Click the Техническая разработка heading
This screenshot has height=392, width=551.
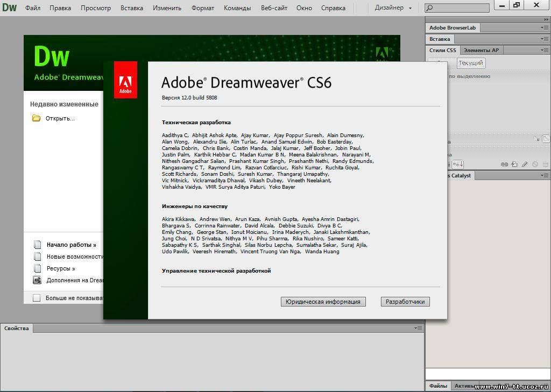click(196, 122)
